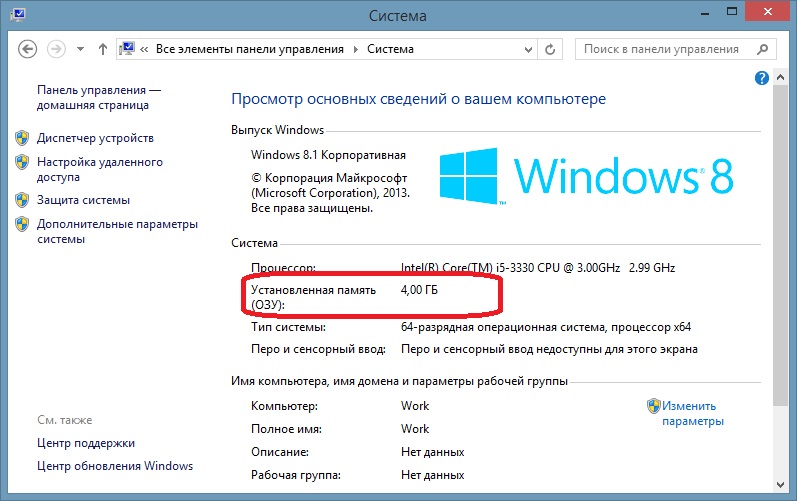Screen dimensions: 797x501
Task: Click the shield icon next to Изменить параметры
Action: pyautogui.click(x=653, y=407)
